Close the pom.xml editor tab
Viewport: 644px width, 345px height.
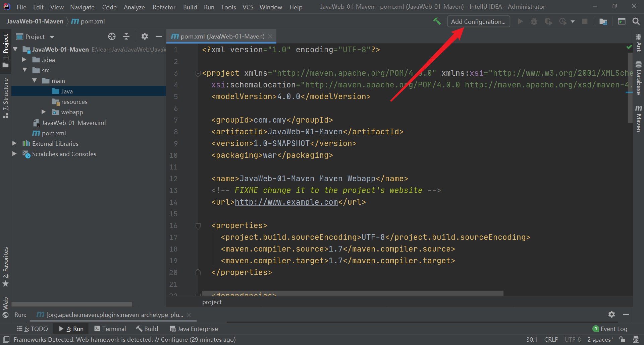(x=270, y=36)
